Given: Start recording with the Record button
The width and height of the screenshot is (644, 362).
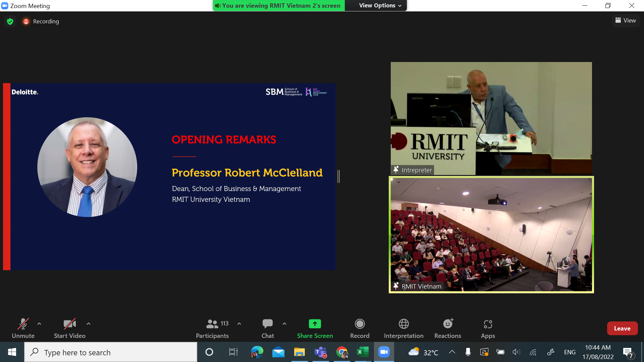Looking at the screenshot, I should (360, 328).
